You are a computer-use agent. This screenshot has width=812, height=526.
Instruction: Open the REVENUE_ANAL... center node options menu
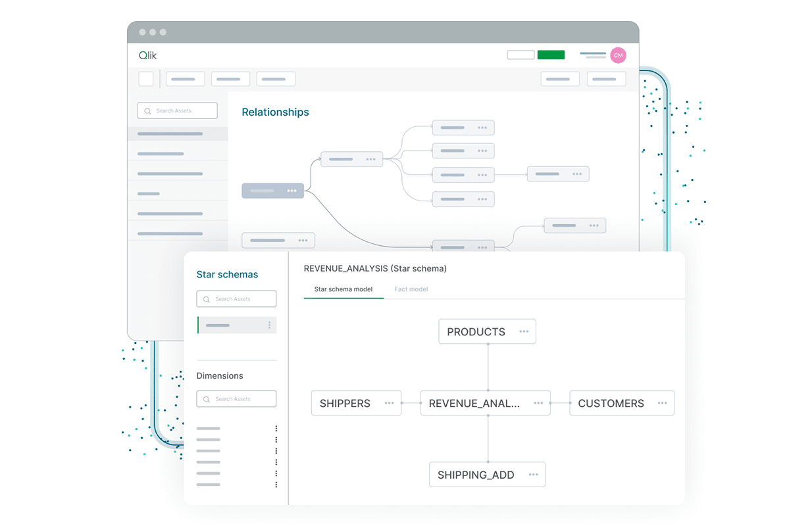point(538,403)
